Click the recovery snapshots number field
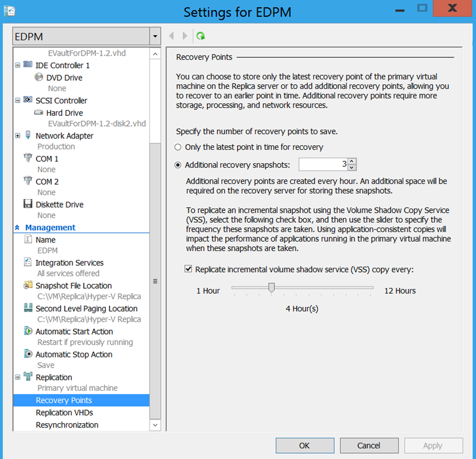This screenshot has height=459, width=476. coord(323,164)
